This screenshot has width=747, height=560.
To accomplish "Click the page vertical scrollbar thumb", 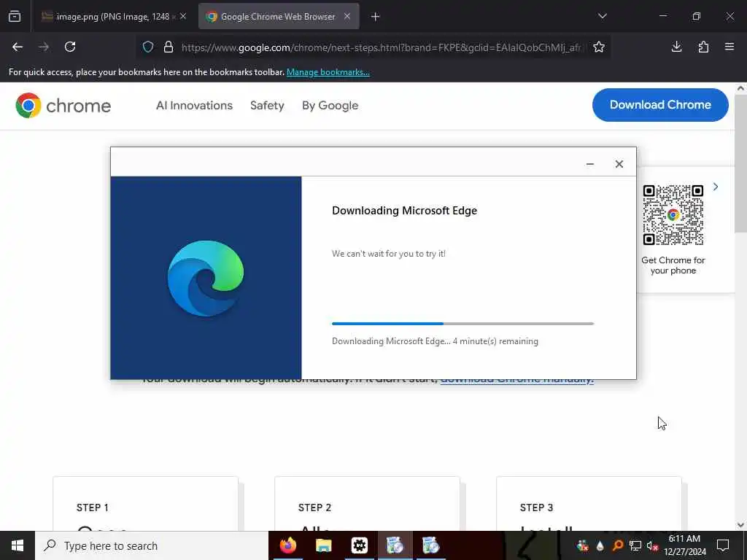I will coord(741,163).
